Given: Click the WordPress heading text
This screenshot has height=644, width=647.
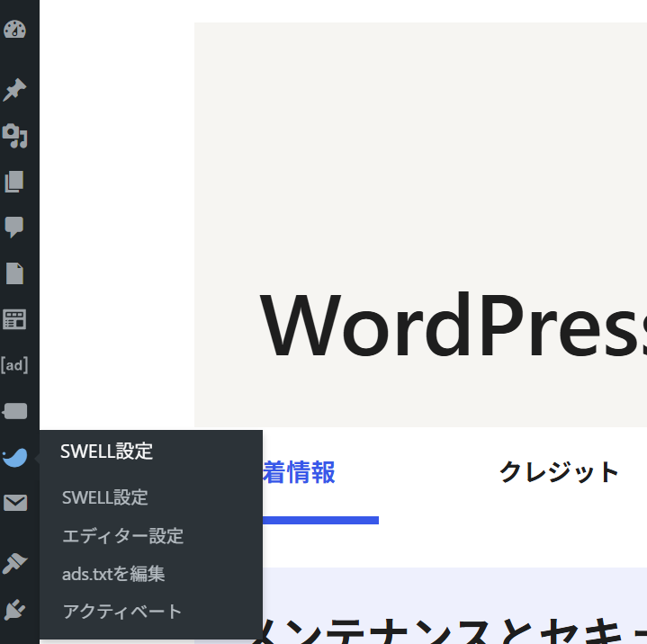Looking at the screenshot, I should (453, 325).
